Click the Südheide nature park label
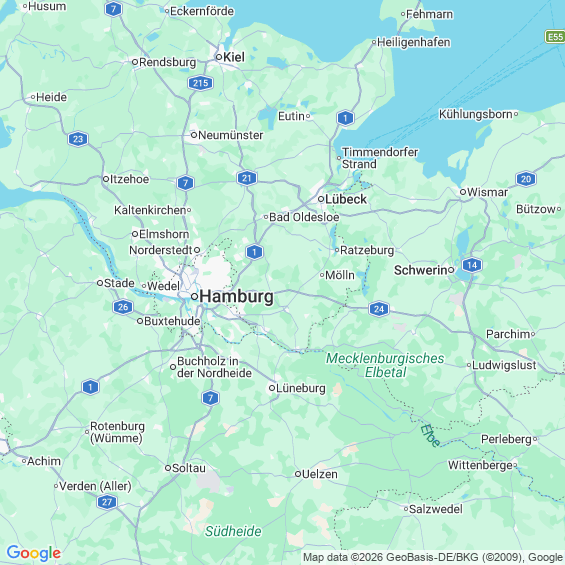This screenshot has height=565, width=565. tap(233, 531)
